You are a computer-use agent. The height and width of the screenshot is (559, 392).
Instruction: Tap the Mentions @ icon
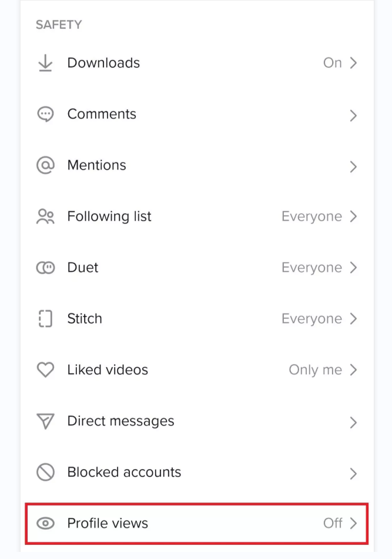45,165
